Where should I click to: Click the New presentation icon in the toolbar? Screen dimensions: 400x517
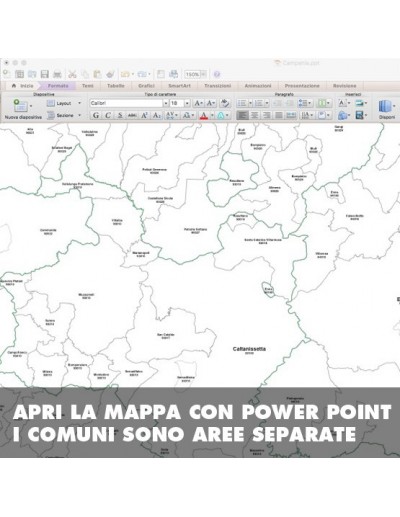(x=6, y=74)
